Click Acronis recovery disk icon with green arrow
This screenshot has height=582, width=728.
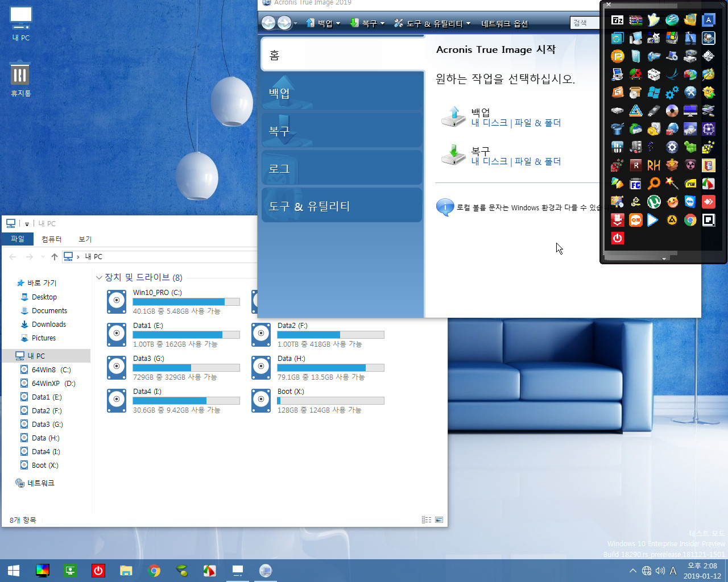pyautogui.click(x=453, y=155)
